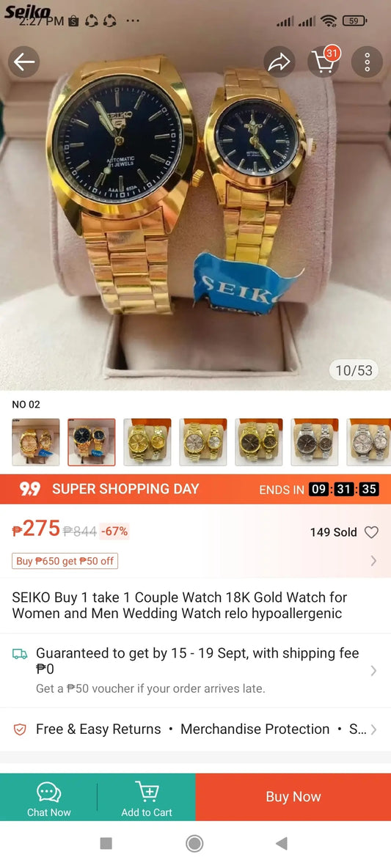
Task: Tap the 10/53 image counter
Action: click(354, 370)
